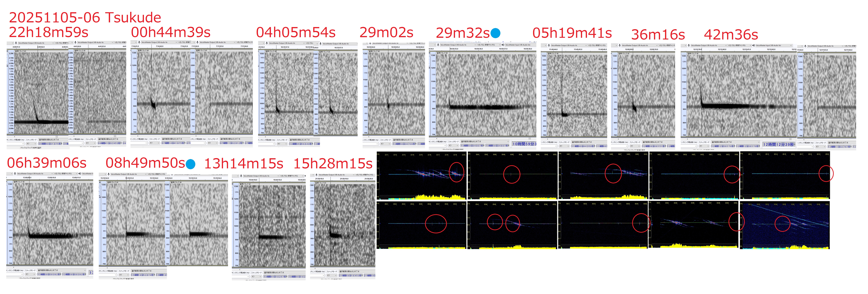Click the speaker icon in the 06h39m06s panel

(80, 174)
